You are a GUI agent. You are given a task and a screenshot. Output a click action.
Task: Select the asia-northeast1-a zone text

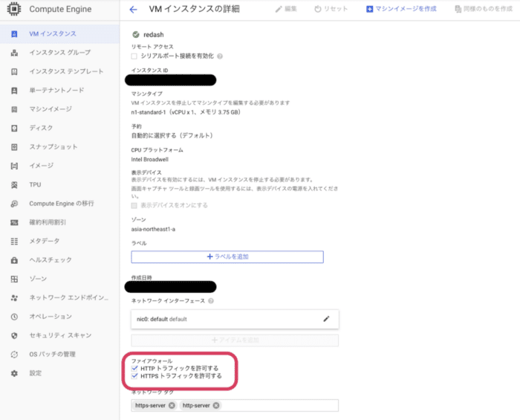[153, 229]
